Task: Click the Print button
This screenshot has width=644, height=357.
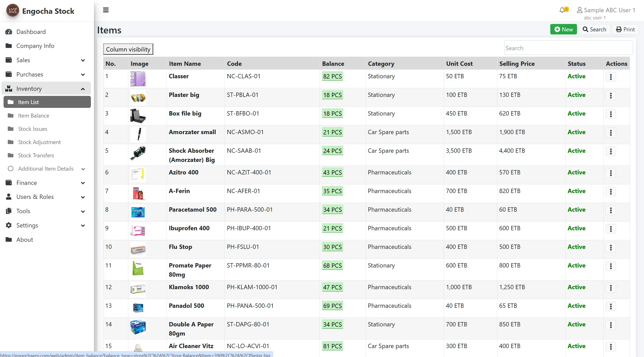Action: click(625, 29)
